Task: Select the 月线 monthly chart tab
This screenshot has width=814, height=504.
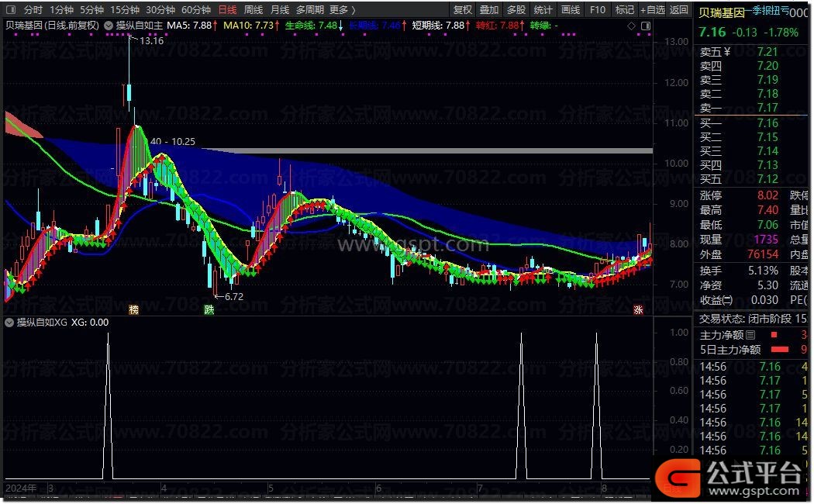Action: 280,10
